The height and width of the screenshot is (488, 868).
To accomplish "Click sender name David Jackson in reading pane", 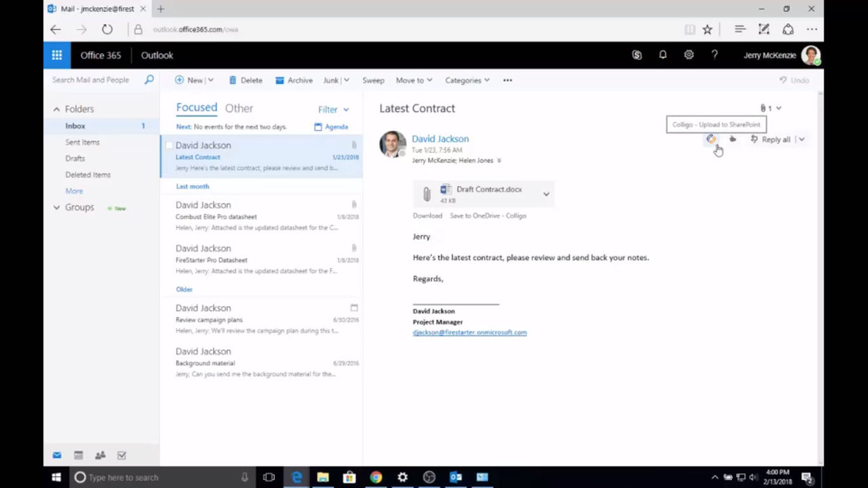I will click(440, 139).
